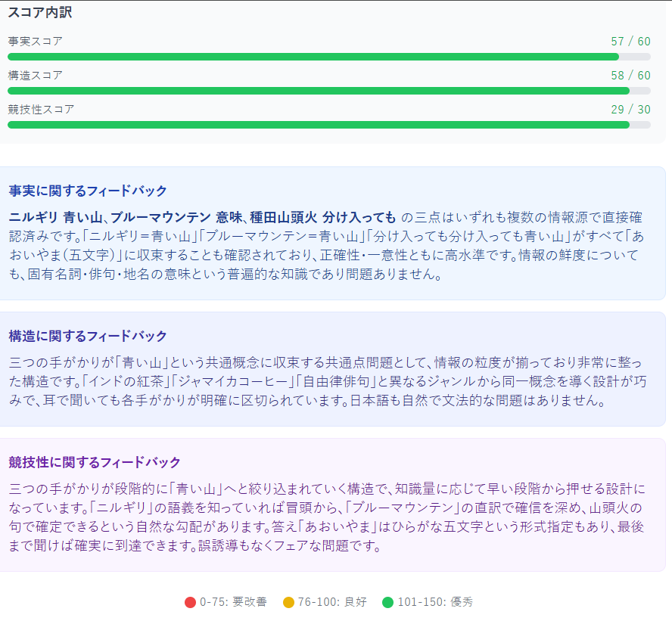Image resolution: width=672 pixels, height=624 pixels.
Task: Click the 競技性に関するフィードバック heading
Action: point(95,462)
